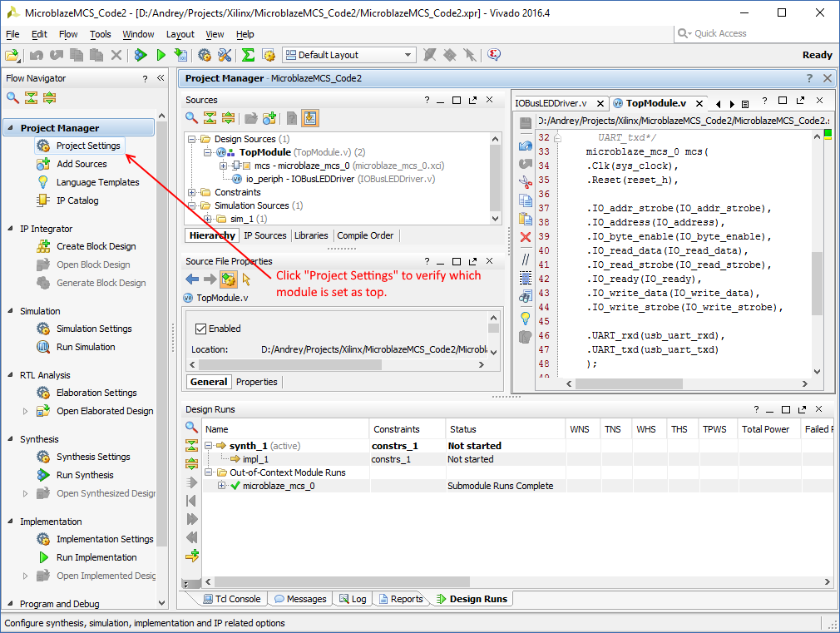The height and width of the screenshot is (633, 840).
Task: Run Synthesis using the green play toolbar icon
Action: pyautogui.click(x=161, y=54)
